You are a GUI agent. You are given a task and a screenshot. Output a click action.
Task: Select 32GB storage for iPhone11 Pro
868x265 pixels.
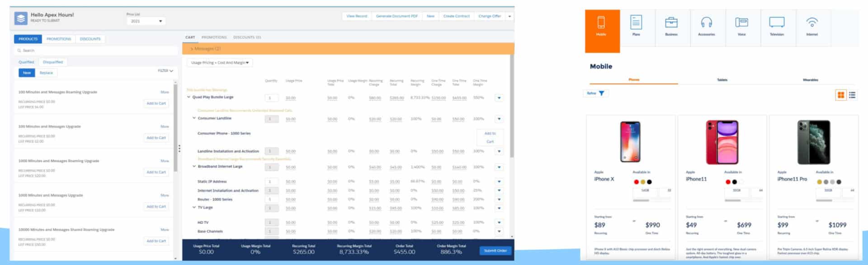click(828, 191)
